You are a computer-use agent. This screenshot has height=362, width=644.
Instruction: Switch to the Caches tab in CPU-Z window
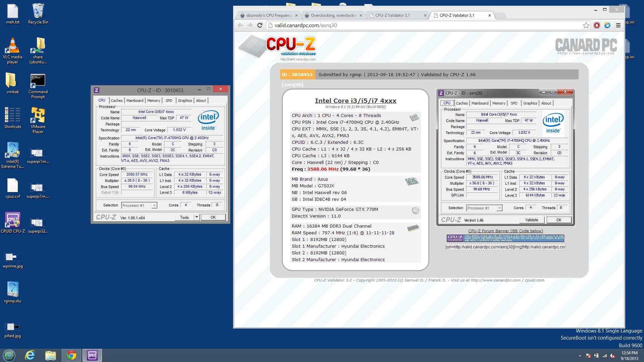(117, 101)
